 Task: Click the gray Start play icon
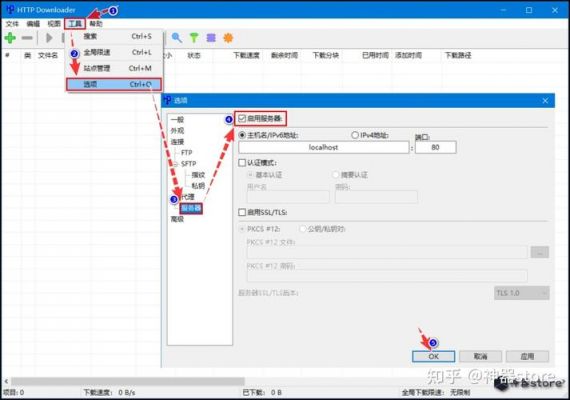click(49, 38)
